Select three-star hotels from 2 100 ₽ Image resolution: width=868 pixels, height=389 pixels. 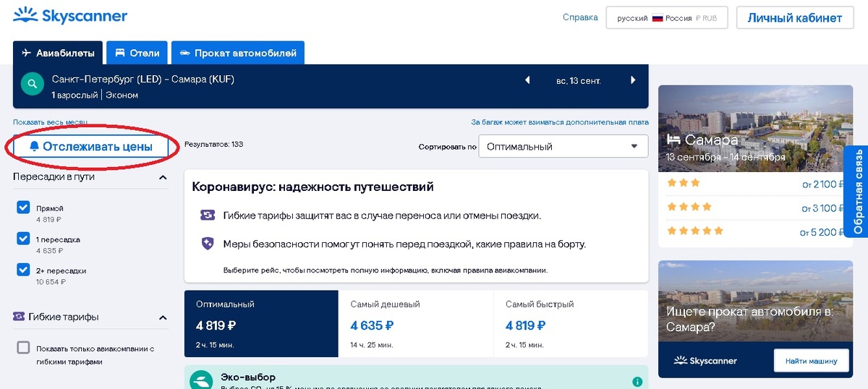754,184
